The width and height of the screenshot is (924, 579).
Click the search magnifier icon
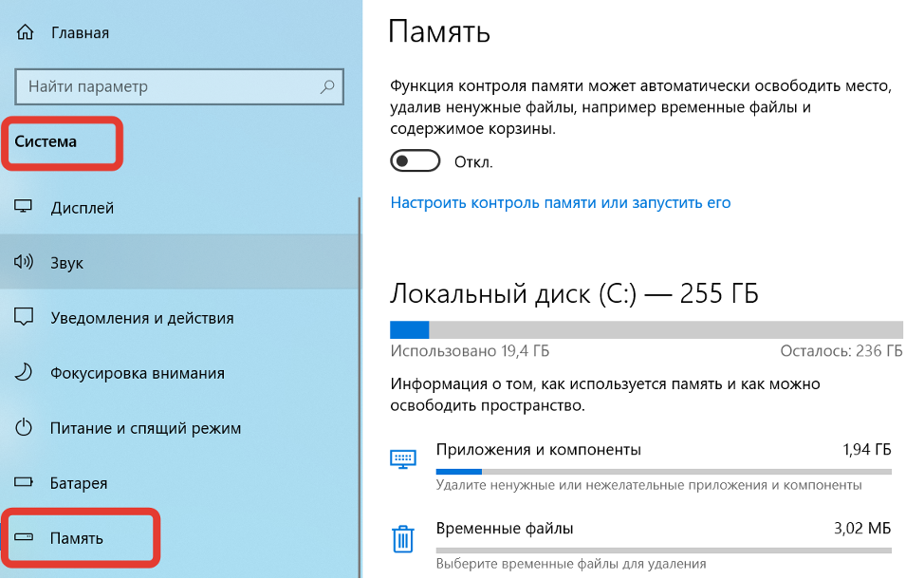(x=327, y=87)
